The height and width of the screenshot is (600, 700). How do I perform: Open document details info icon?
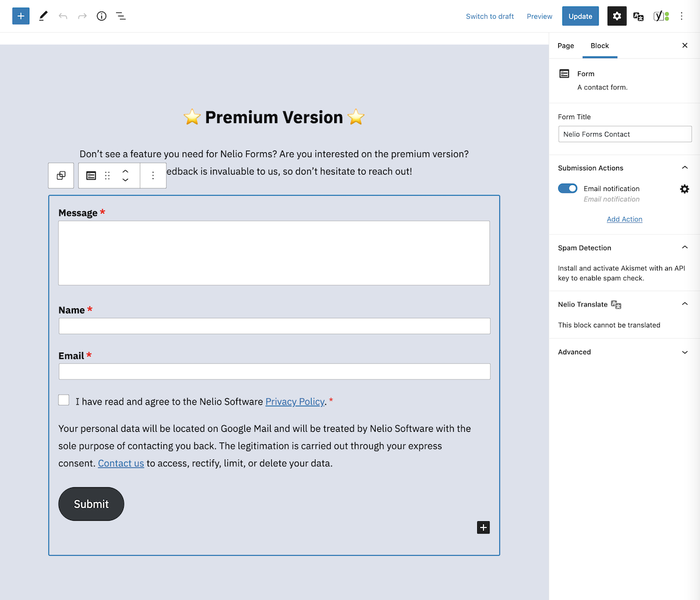101,16
